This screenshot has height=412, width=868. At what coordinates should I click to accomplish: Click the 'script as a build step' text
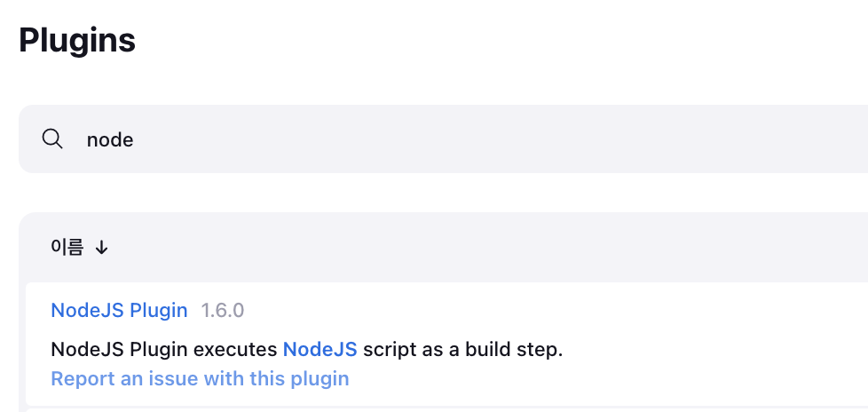pyautogui.click(x=462, y=350)
